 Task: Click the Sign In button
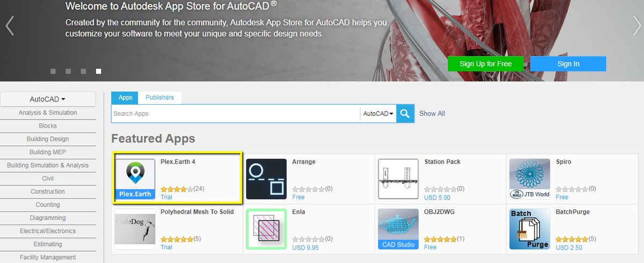(x=568, y=64)
